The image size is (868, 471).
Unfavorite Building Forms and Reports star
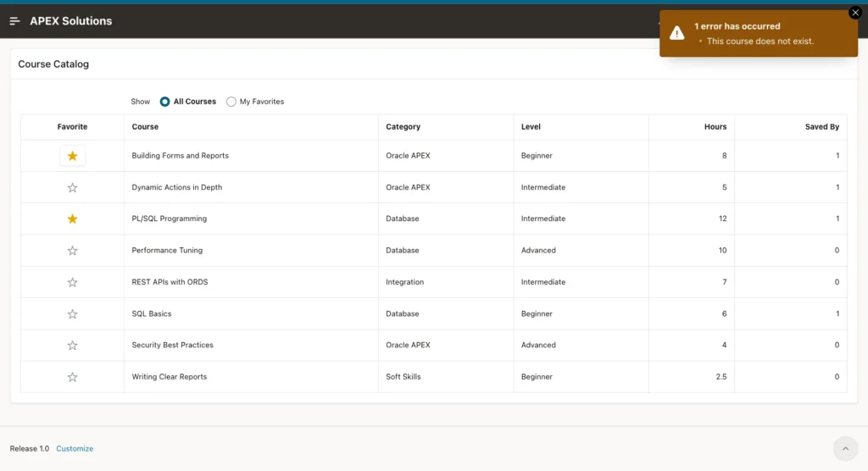click(73, 156)
